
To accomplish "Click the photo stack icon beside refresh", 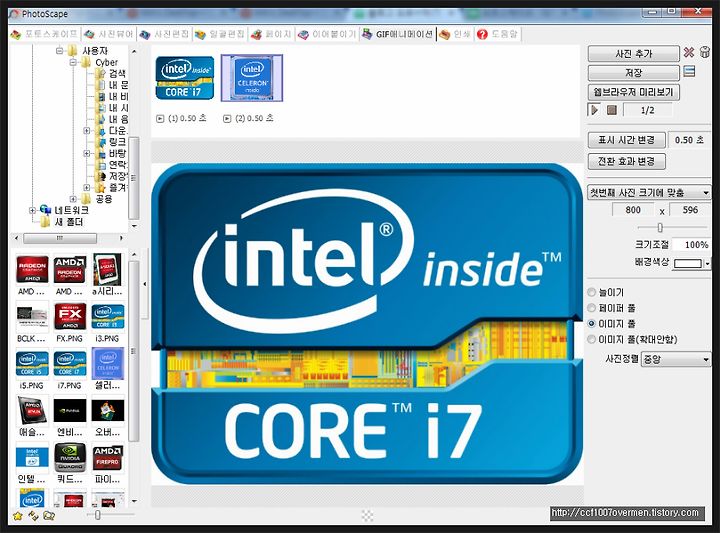I will (49, 516).
